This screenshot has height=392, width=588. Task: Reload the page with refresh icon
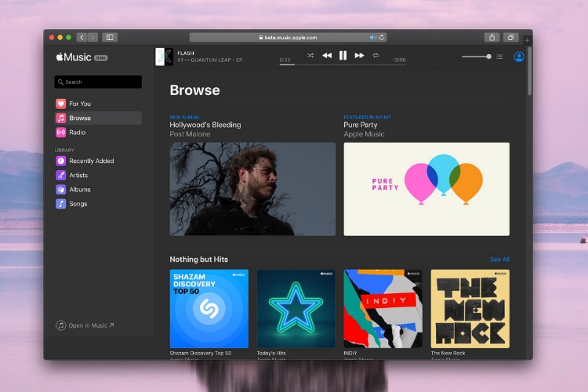tap(382, 38)
